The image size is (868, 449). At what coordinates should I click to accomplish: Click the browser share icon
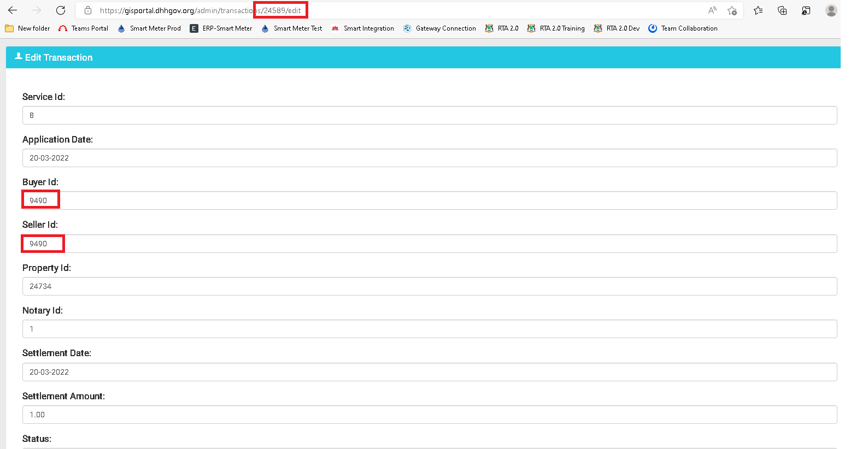[x=806, y=10]
